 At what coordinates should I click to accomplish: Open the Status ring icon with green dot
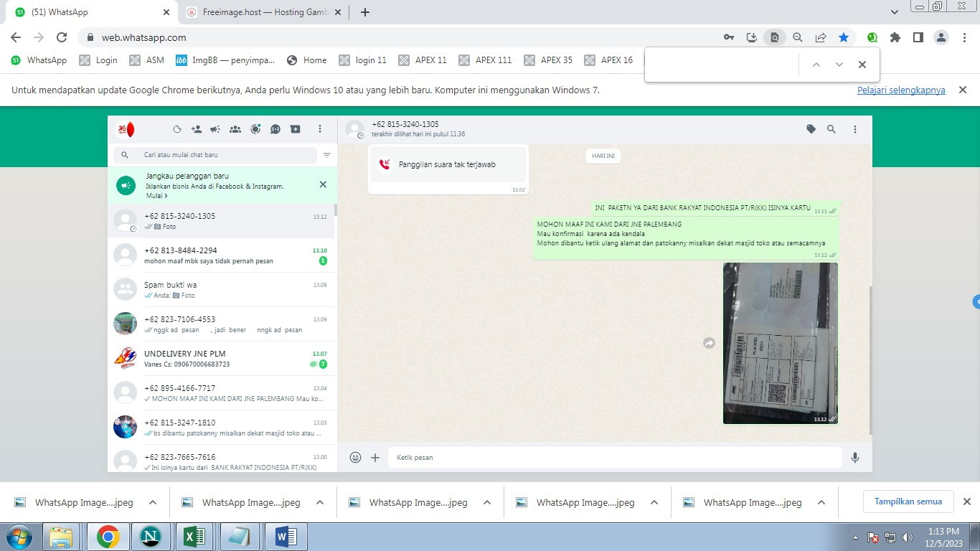(x=255, y=129)
